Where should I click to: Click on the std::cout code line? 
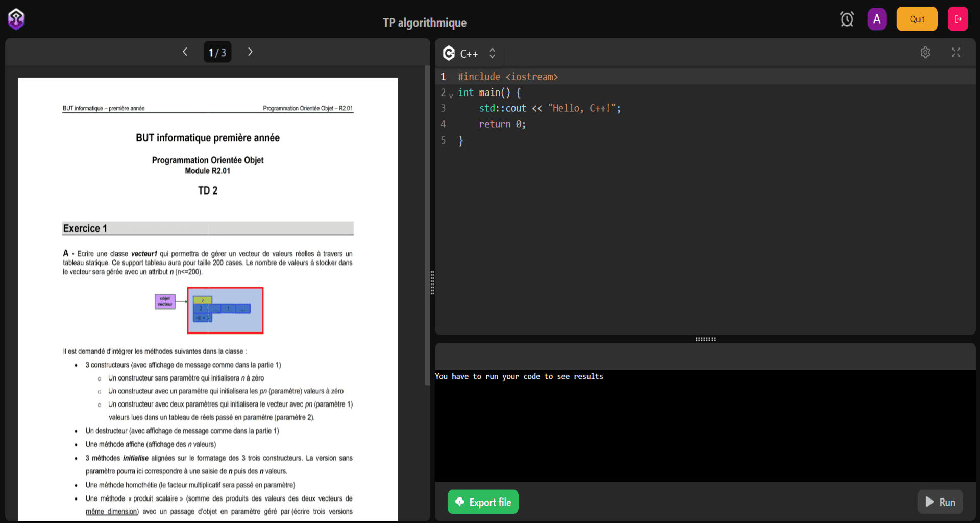pyautogui.click(x=550, y=108)
